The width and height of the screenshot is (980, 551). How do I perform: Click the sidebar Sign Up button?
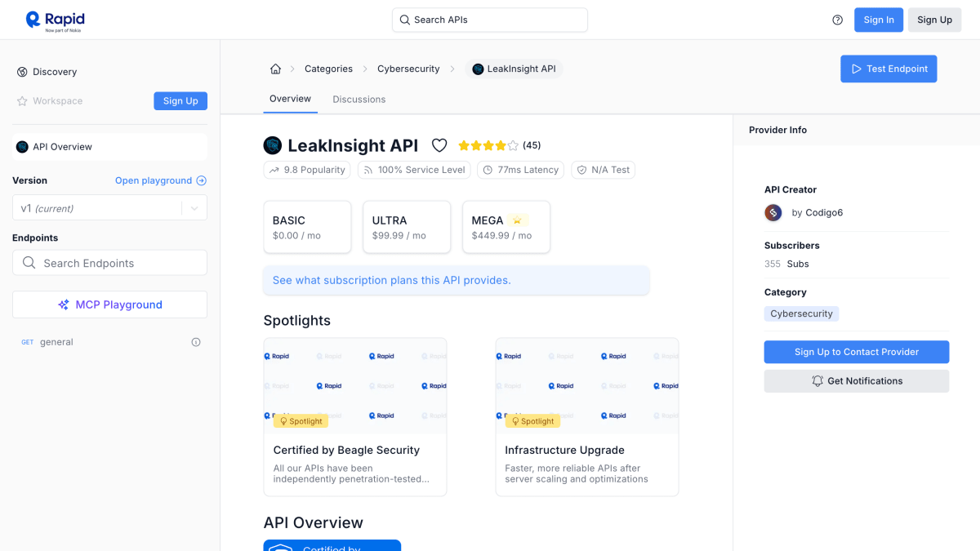tap(180, 101)
